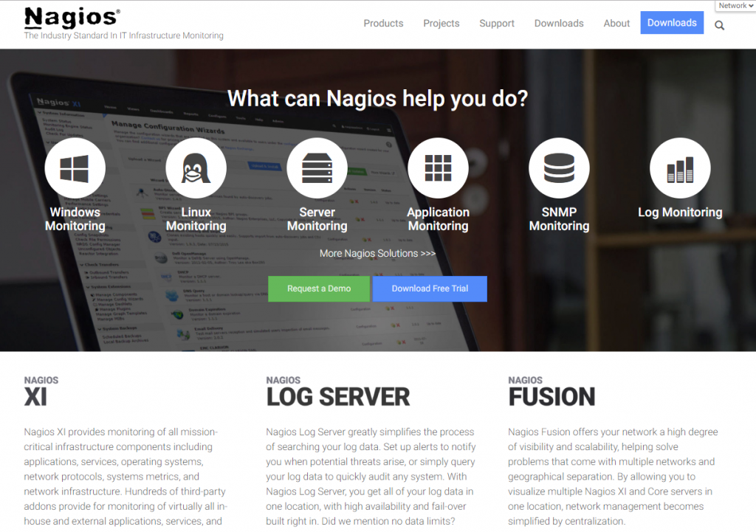The height and width of the screenshot is (532, 756).
Task: Click the Linux Monitoring label
Action: [196, 219]
